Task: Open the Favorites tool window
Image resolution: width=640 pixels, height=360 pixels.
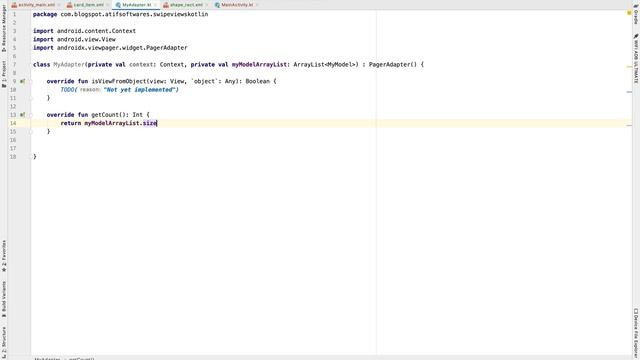Action: (4, 256)
